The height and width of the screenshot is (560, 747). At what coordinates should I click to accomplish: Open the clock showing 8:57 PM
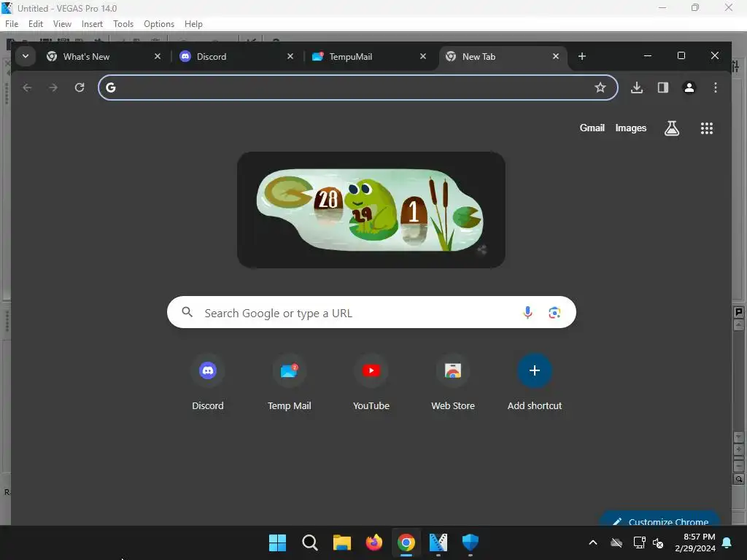coord(695,542)
